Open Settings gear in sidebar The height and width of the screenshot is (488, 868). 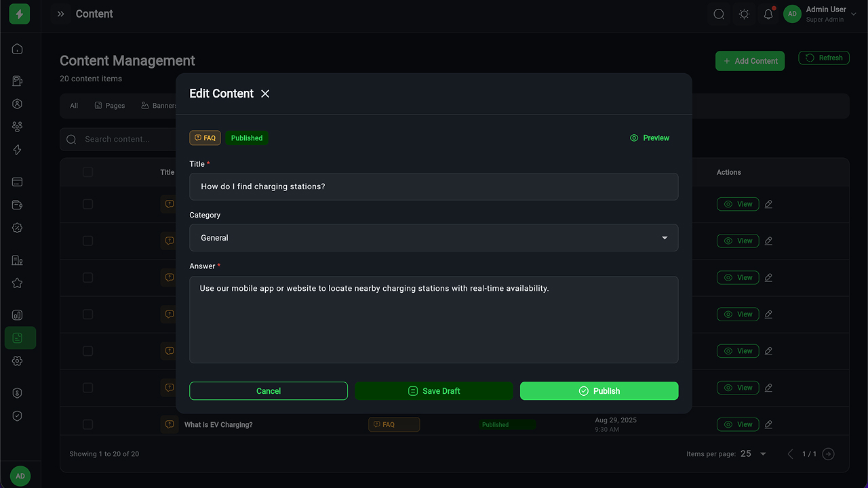[x=18, y=361]
